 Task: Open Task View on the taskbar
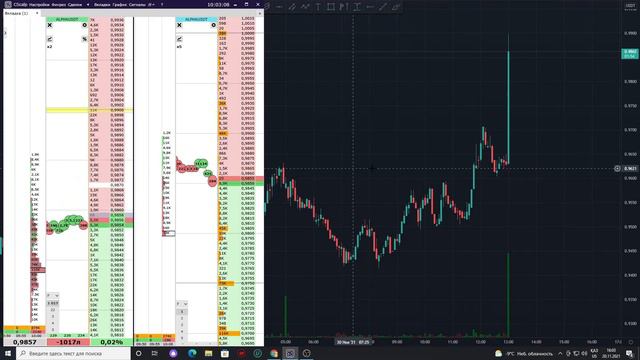155,353
